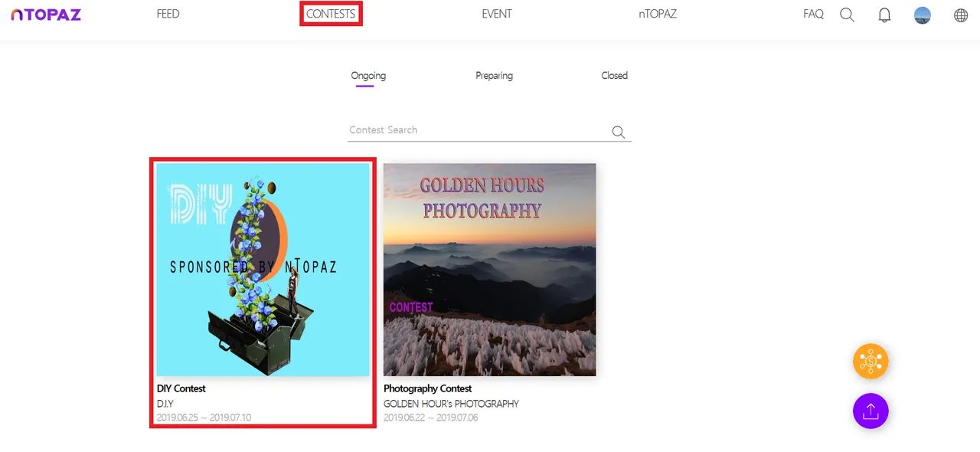This screenshot has height=452, width=980.
Task: Click the date 2019.06.25 ~ 2019.07.10
Action: tap(204, 418)
